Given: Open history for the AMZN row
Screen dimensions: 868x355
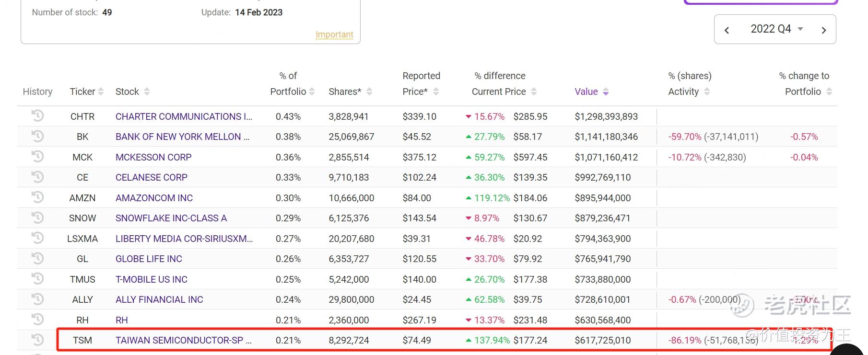Looking at the screenshot, I should point(37,197).
